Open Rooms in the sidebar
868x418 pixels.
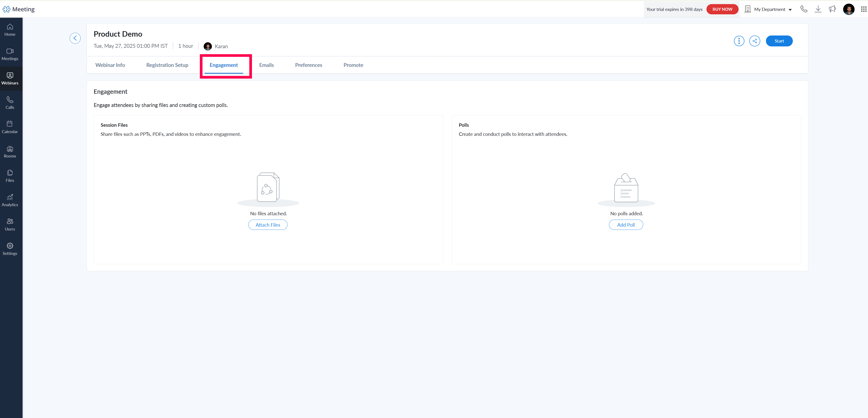(x=10, y=152)
